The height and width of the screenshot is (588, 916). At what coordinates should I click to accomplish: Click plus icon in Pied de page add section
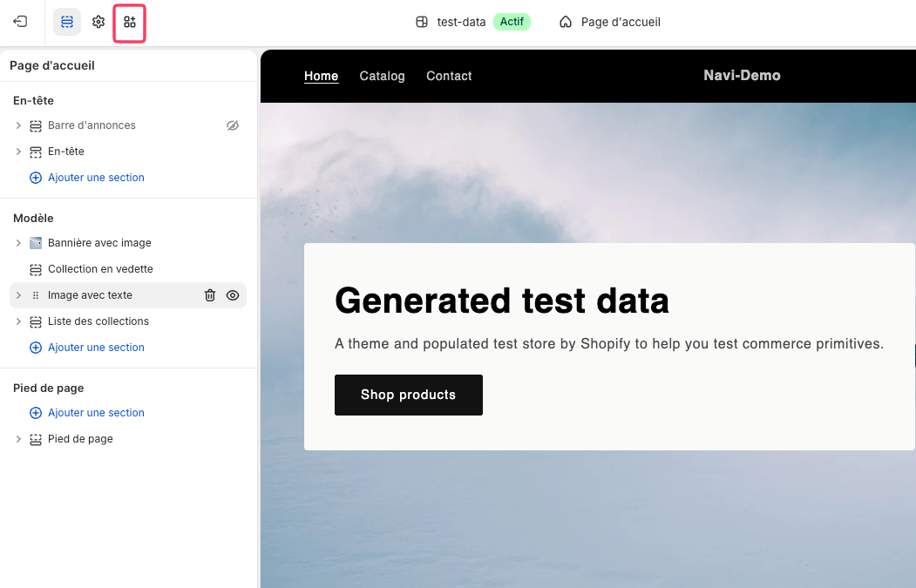[36, 413]
